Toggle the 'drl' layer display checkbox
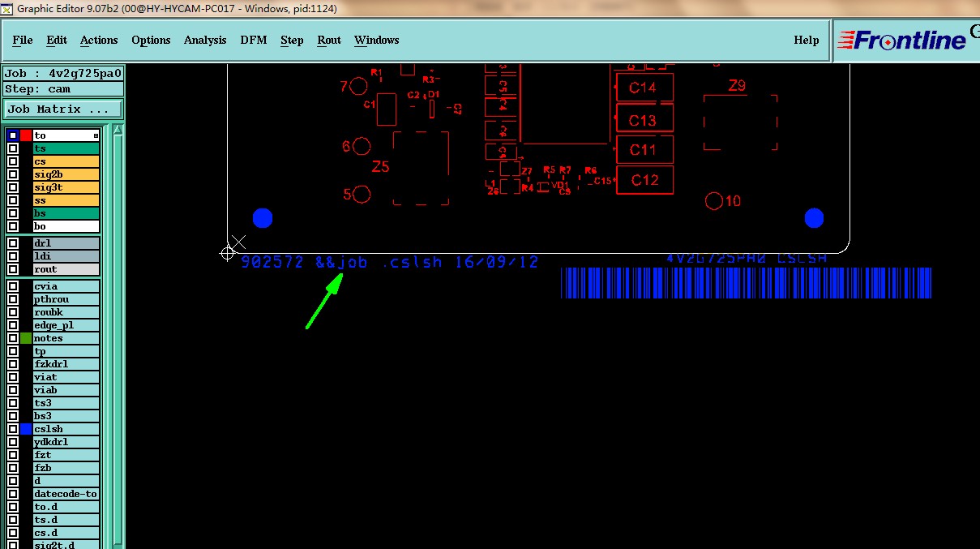The width and height of the screenshot is (980, 549). [13, 242]
